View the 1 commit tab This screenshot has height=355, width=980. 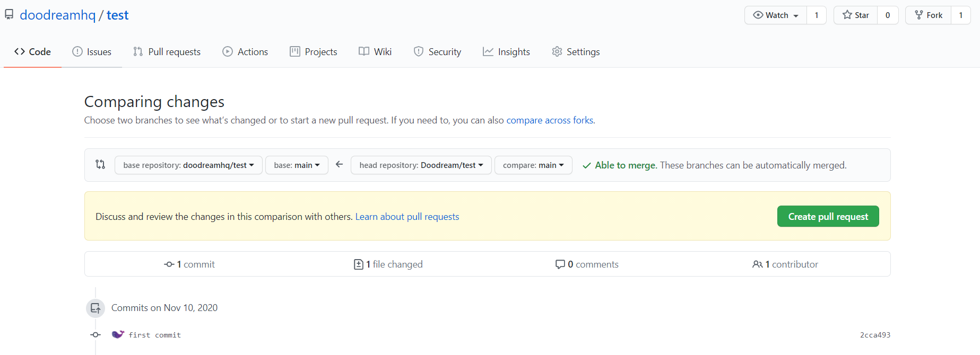pyautogui.click(x=189, y=264)
